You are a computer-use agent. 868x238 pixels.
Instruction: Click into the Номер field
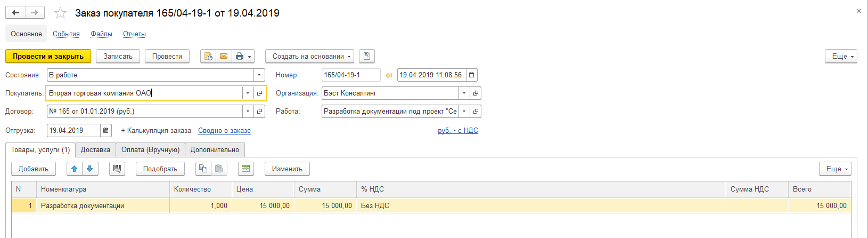pyautogui.click(x=351, y=75)
